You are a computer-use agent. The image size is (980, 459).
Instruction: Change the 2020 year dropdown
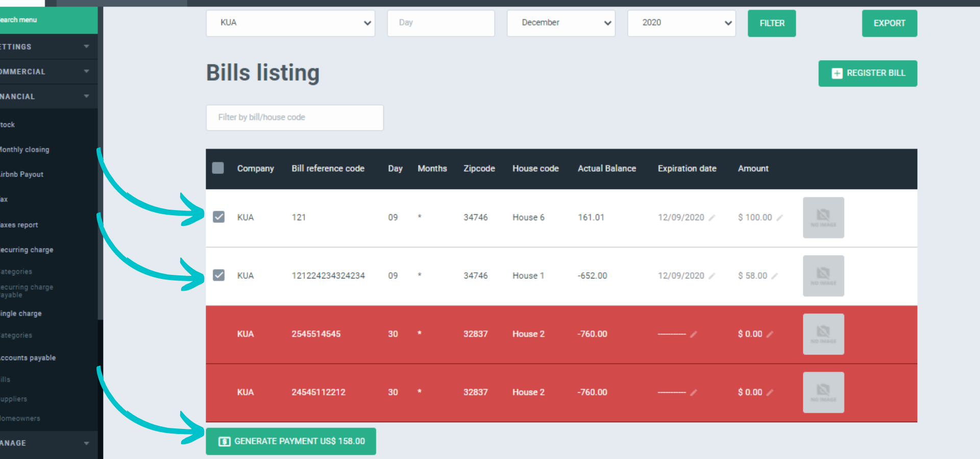click(681, 23)
